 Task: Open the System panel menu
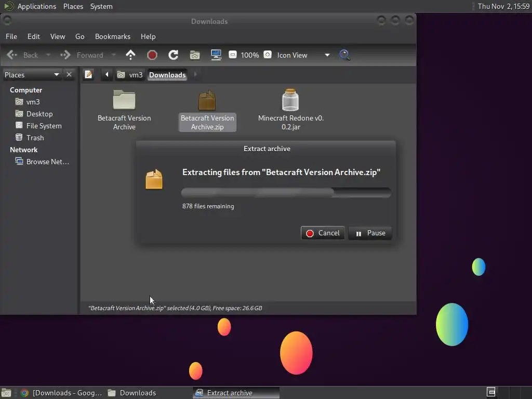(101, 6)
